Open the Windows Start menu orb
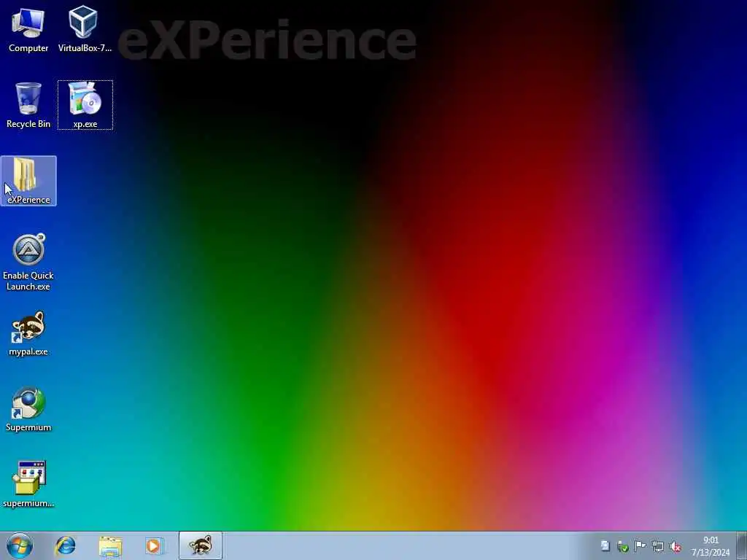This screenshot has width=747, height=560. click(x=20, y=545)
